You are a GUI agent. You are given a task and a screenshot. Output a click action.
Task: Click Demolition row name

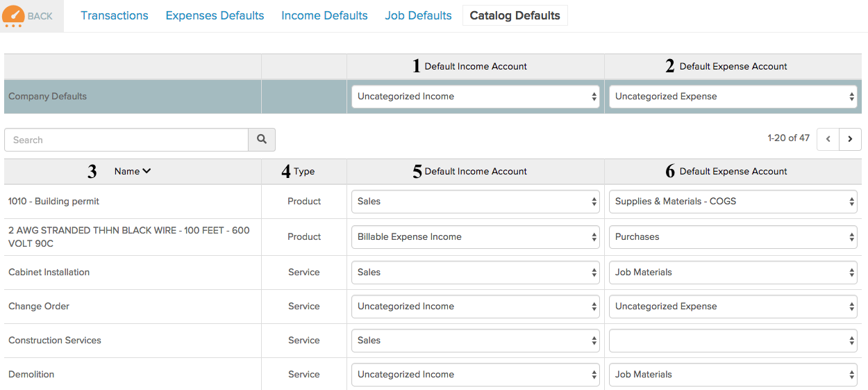31,375
